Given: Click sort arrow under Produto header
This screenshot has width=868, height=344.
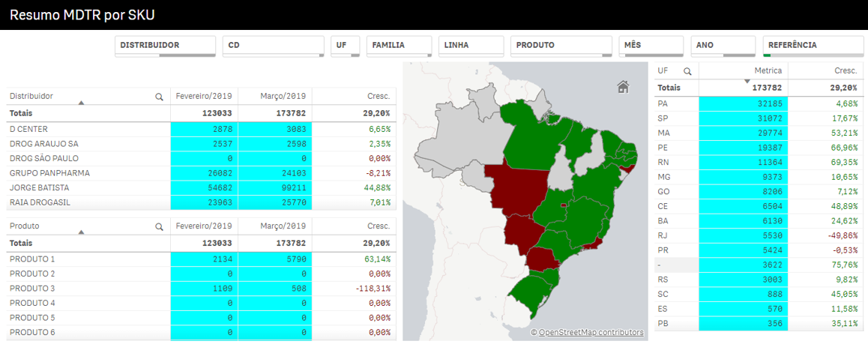Looking at the screenshot, I should [81, 232].
